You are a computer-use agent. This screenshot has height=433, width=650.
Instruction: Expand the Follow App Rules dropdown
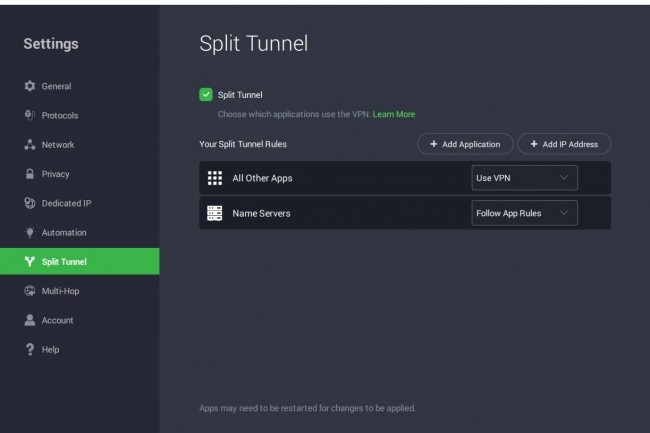tap(524, 213)
